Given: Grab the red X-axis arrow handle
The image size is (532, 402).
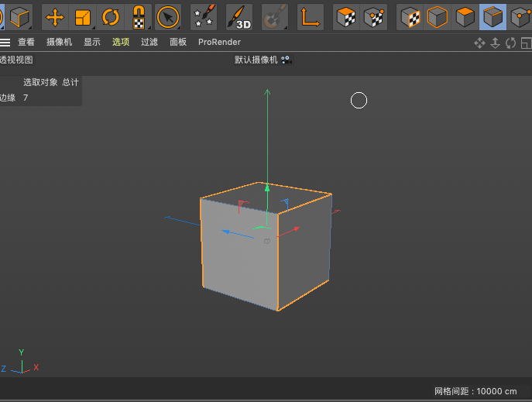Looking at the screenshot, I should pyautogui.click(x=297, y=229).
